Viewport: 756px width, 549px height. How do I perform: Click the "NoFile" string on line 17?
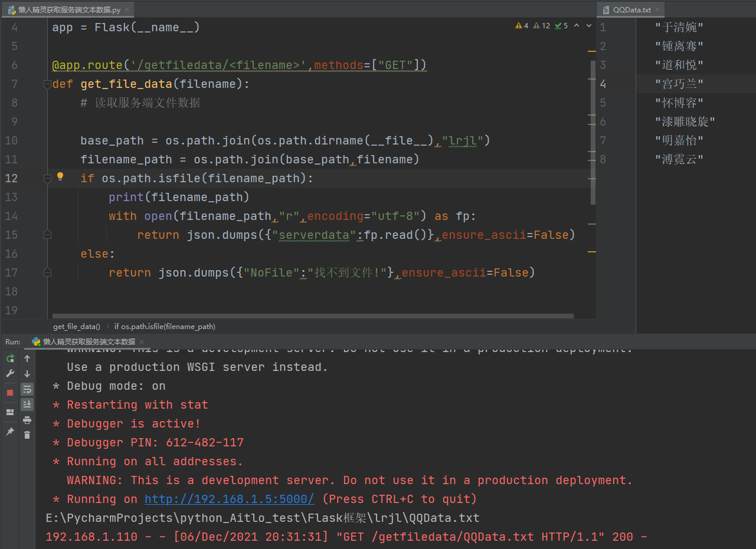(271, 272)
